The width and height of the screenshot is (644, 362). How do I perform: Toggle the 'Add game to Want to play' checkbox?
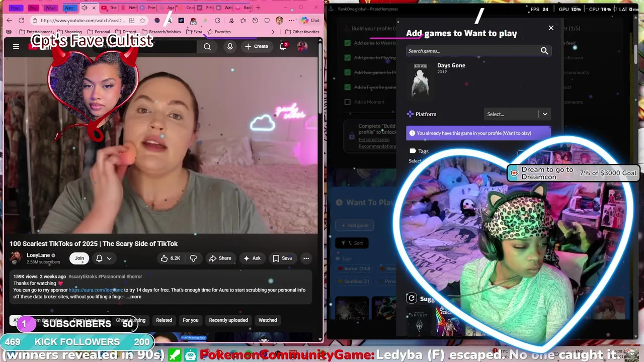pos(347,43)
